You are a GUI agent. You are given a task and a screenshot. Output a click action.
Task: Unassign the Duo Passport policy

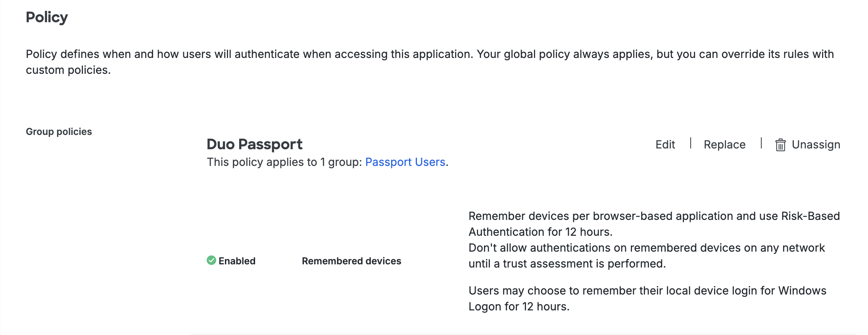816,144
